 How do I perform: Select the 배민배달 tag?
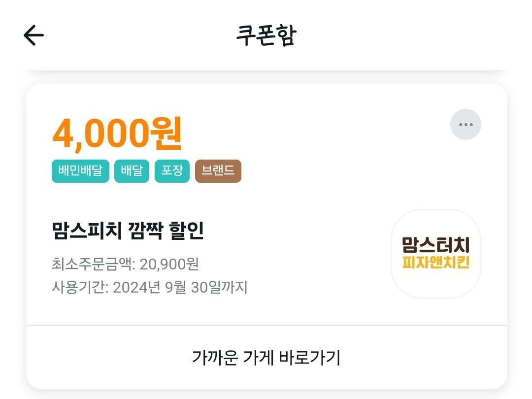[80, 171]
